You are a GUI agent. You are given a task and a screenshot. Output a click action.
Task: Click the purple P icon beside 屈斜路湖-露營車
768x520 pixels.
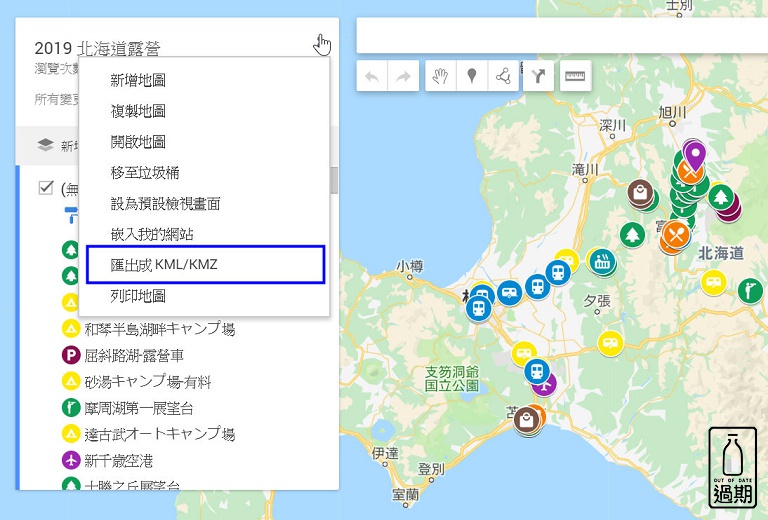[x=71, y=355]
